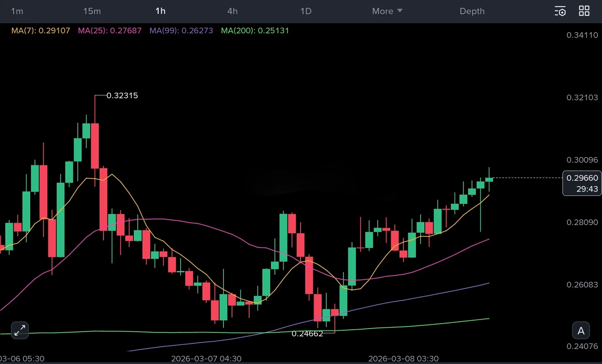
Task: Select the 1h timeframe tab
Action: point(160,11)
